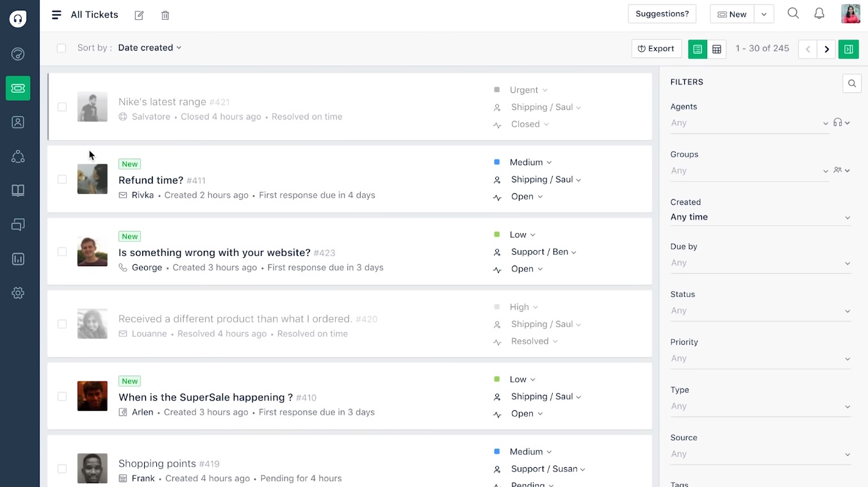Click the Suggestions button in the header
868x487 pixels.
pos(662,13)
